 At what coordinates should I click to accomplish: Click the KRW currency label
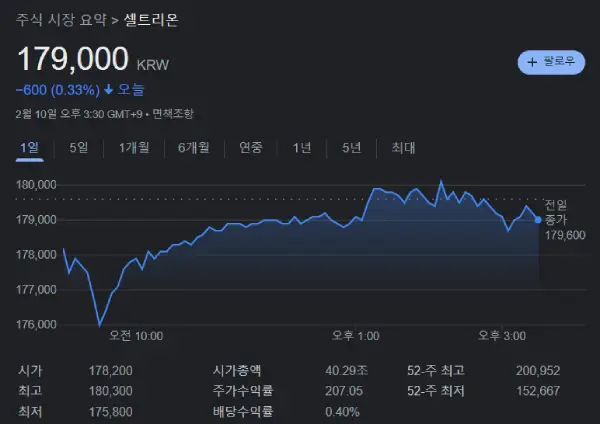point(153,65)
